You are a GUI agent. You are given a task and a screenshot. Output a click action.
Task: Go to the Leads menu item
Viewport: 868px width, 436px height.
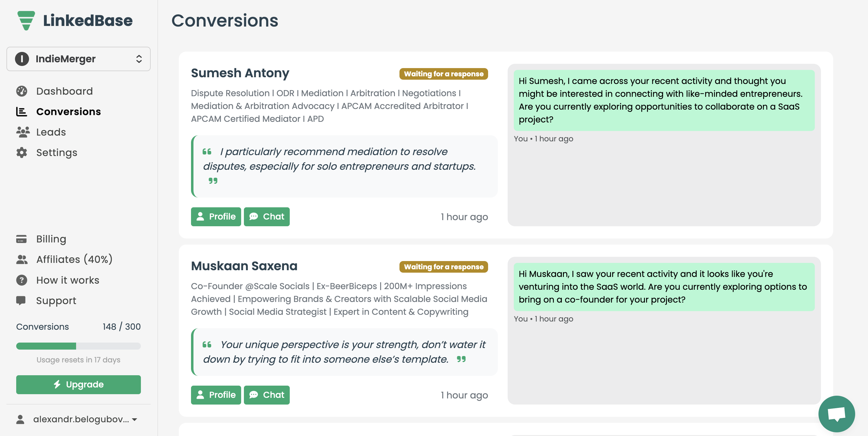click(51, 132)
